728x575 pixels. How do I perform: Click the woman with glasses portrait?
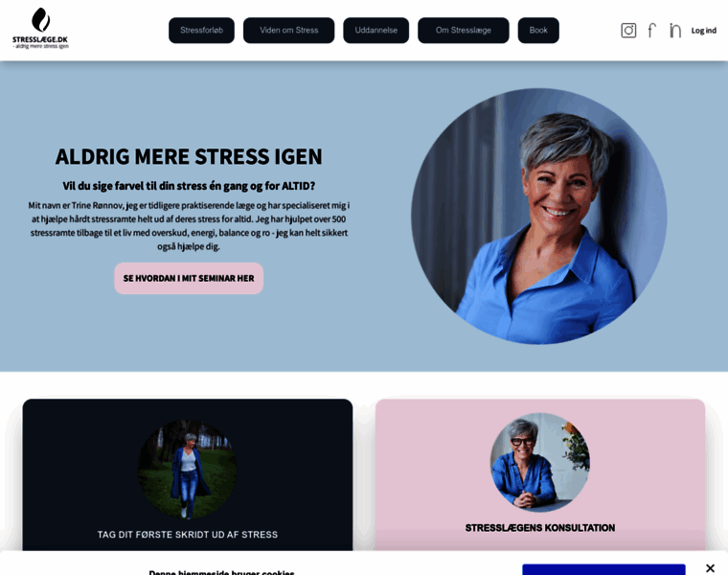(x=540, y=462)
